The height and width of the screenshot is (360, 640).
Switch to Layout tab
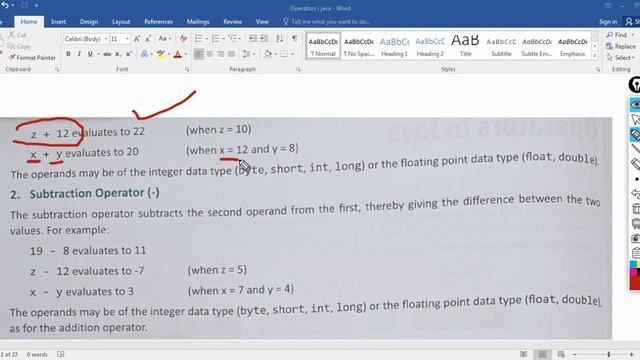pyautogui.click(x=121, y=22)
